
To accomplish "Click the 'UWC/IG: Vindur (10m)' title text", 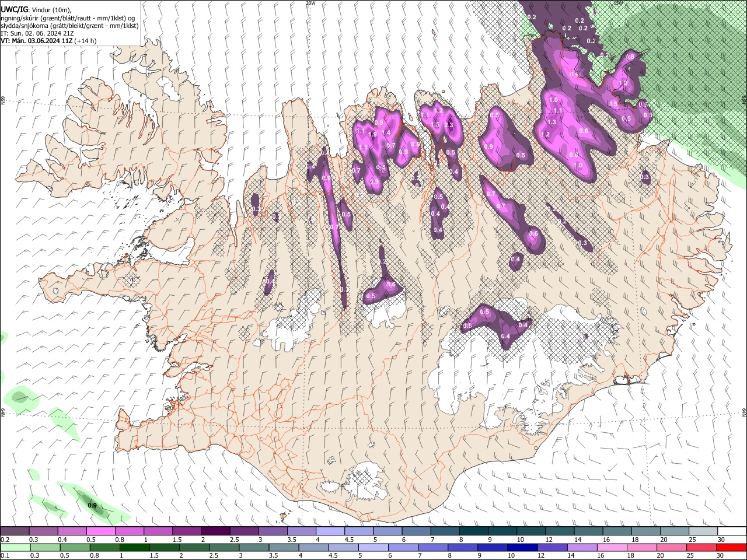I will [x=36, y=9].
